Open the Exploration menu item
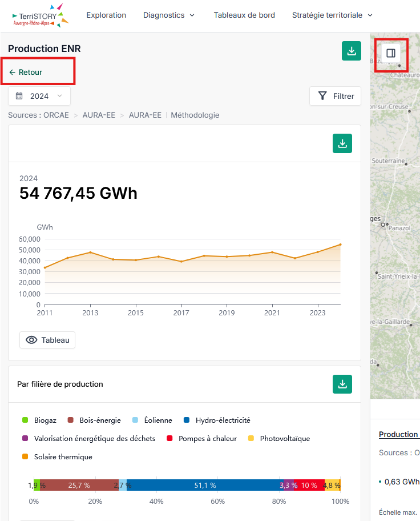 [x=106, y=15]
